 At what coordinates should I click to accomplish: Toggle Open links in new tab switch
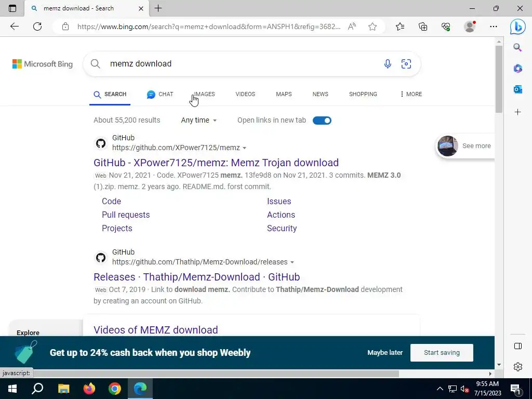click(x=322, y=121)
